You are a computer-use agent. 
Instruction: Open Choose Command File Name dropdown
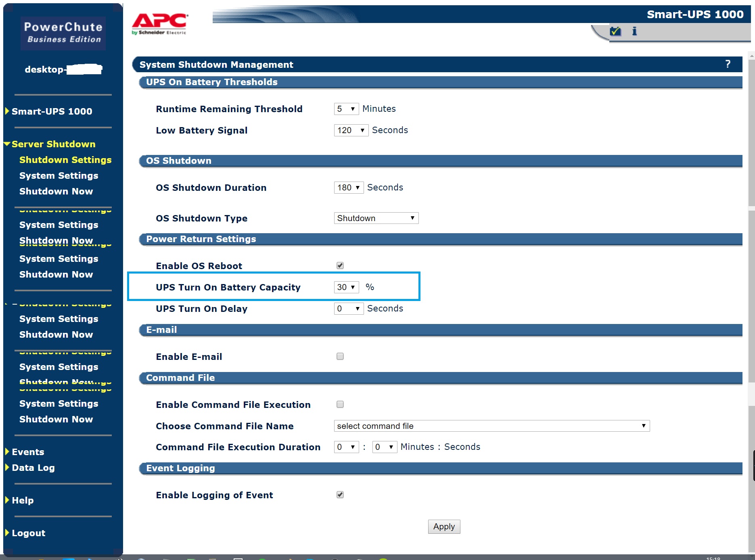point(491,426)
